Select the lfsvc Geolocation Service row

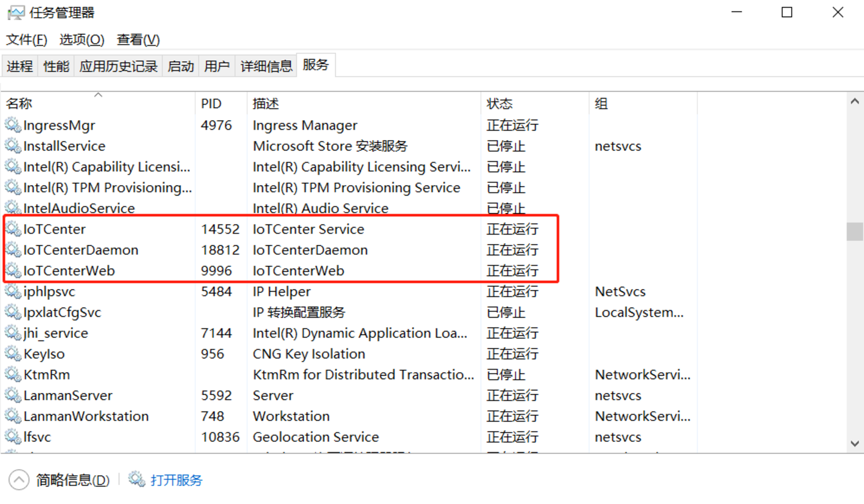[x=315, y=436]
